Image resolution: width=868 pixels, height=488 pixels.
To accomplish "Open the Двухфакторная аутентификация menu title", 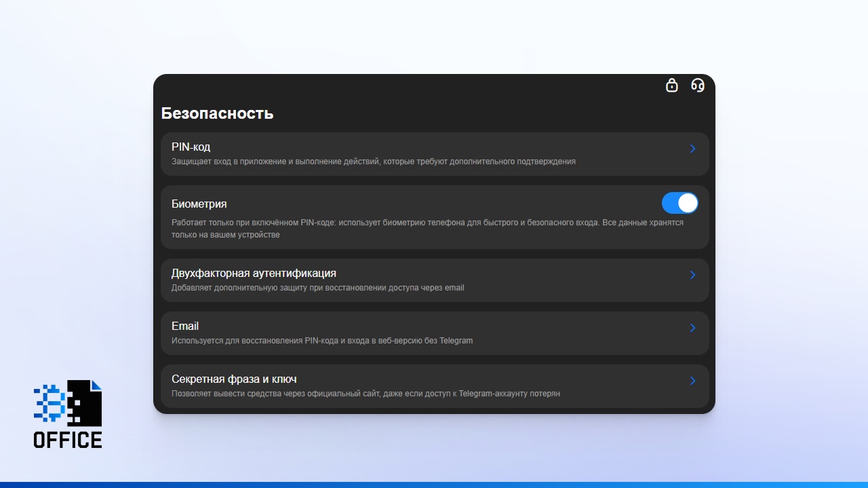I will click(254, 274).
